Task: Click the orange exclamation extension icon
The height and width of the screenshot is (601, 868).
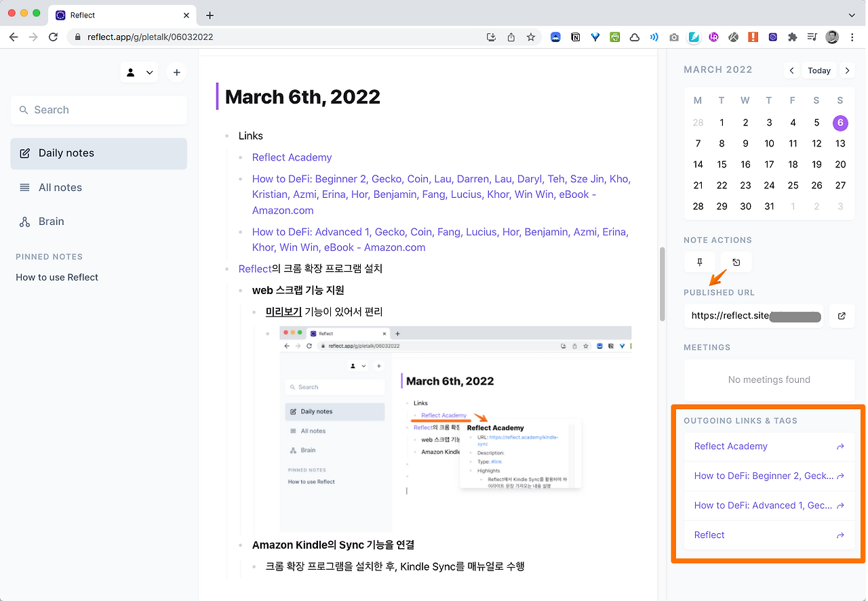Action: click(753, 37)
